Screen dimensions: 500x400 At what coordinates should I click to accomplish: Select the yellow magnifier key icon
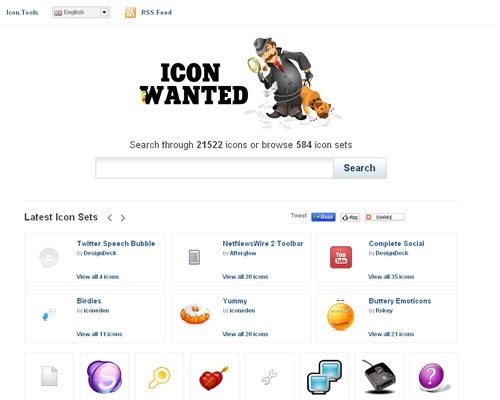click(159, 378)
